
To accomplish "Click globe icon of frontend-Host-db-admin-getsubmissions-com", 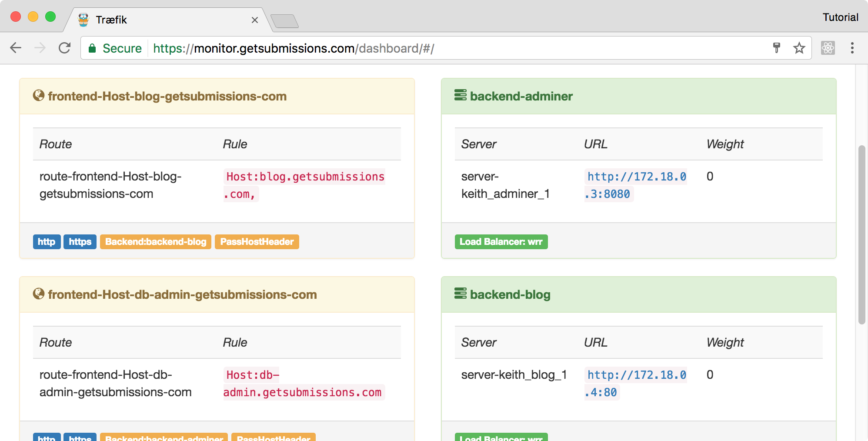I will pos(39,294).
